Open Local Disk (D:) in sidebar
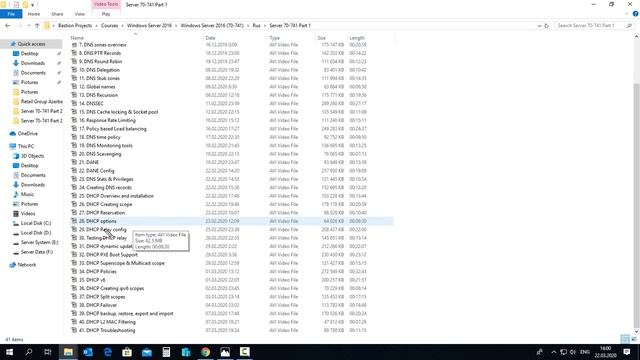 [36, 233]
